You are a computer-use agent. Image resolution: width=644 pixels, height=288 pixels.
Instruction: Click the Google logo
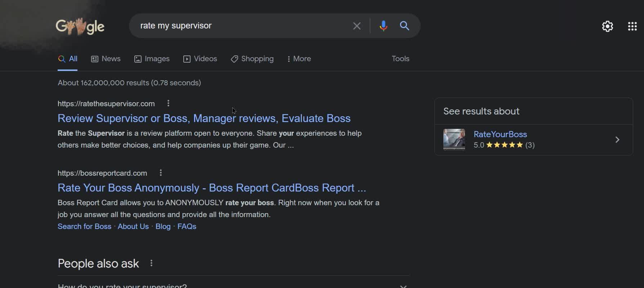click(80, 26)
